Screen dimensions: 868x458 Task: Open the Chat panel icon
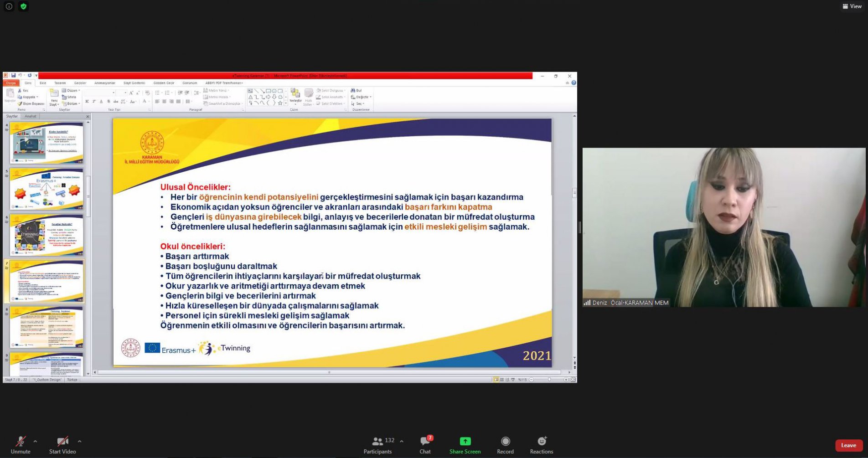coord(425,441)
